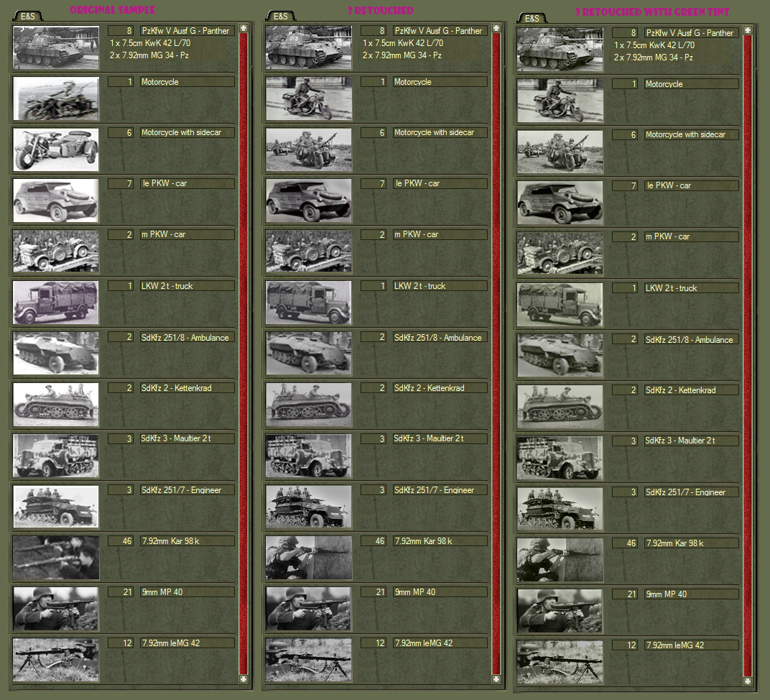The height and width of the screenshot is (700, 770).
Task: Select Engineer halftrack photo in Original Sample panel
Action: click(x=56, y=507)
